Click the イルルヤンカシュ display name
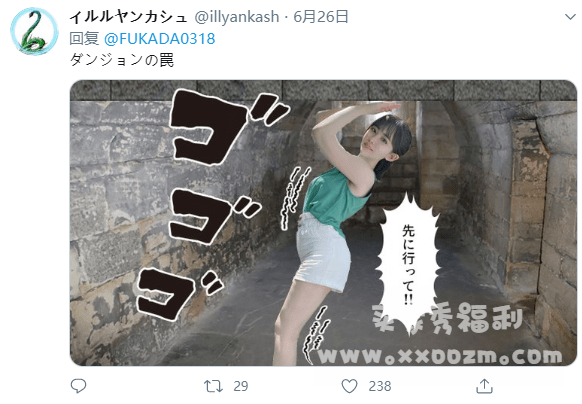This screenshot has width=582, height=404. pyautogui.click(x=128, y=17)
